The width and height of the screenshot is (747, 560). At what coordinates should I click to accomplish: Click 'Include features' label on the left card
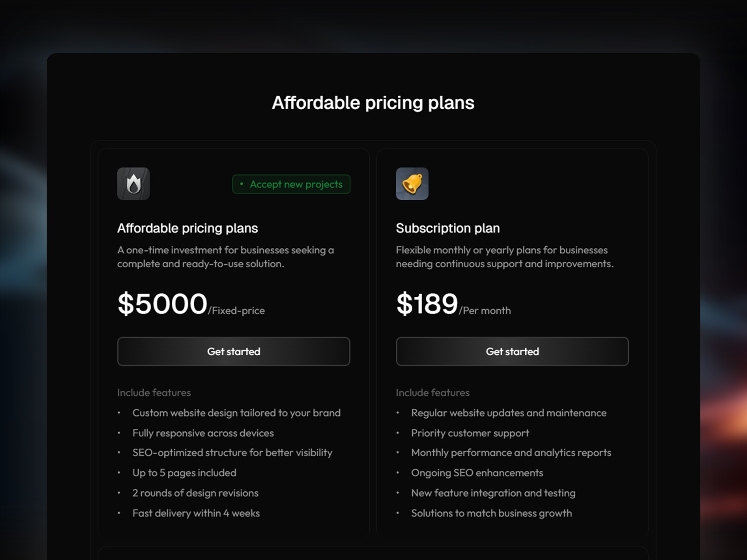click(154, 392)
